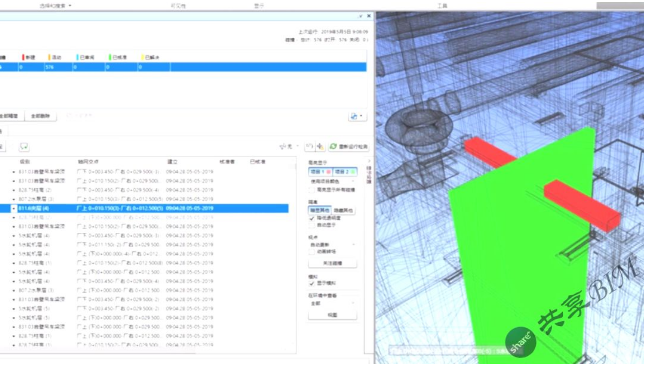Toggle the Item 2 green highlight button
The height and width of the screenshot is (370, 647).
click(345, 171)
